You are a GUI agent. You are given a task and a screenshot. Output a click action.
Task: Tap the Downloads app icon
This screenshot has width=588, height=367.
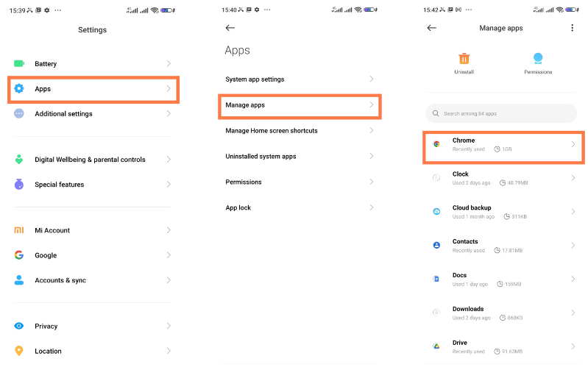[436, 313]
